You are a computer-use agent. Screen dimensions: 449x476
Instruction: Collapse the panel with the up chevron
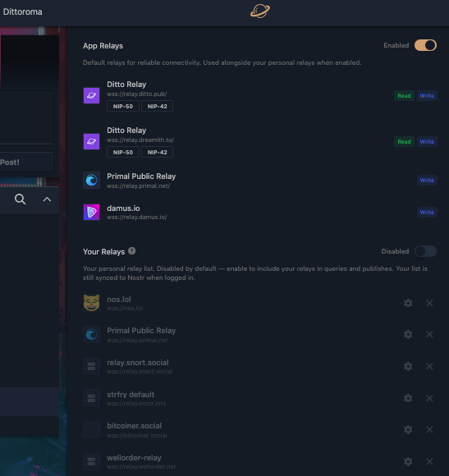[x=47, y=199]
